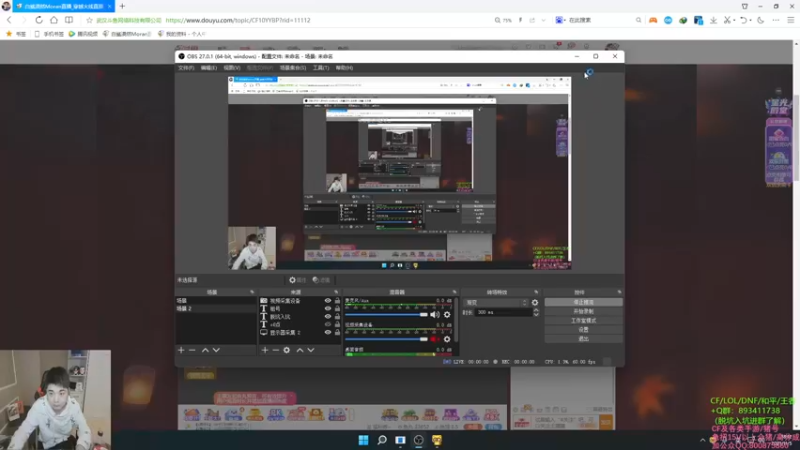This screenshot has height=450, width=800.
Task: Open the reading mode book icon
Action: pos(69,20)
